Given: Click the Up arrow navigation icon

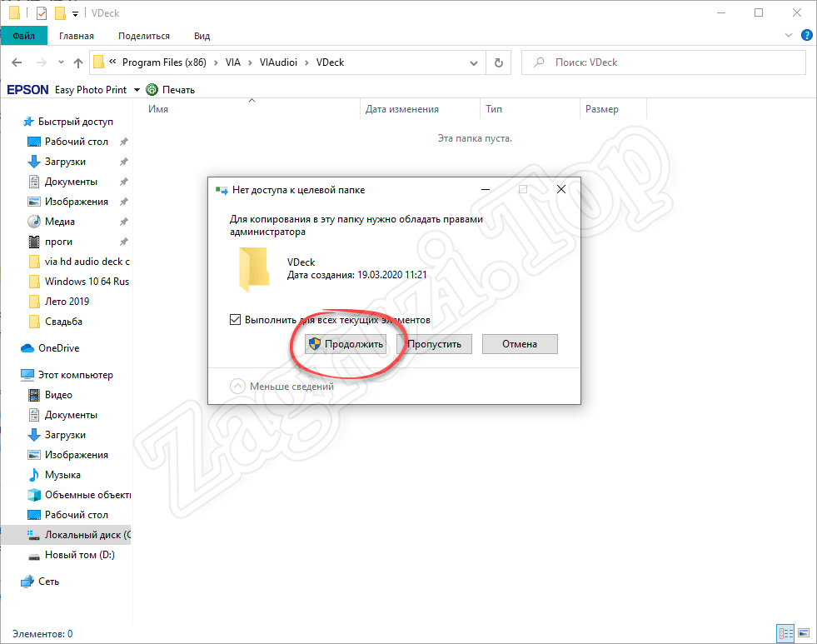Looking at the screenshot, I should (78, 62).
